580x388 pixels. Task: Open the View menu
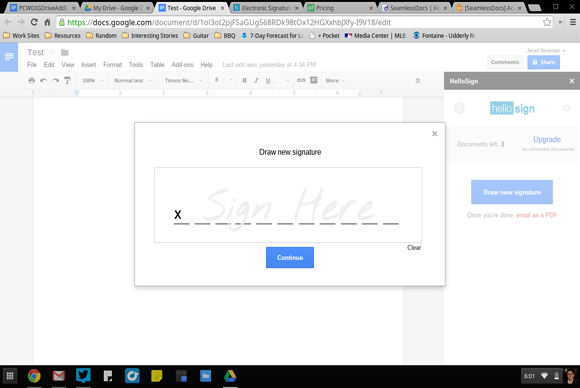click(x=68, y=65)
